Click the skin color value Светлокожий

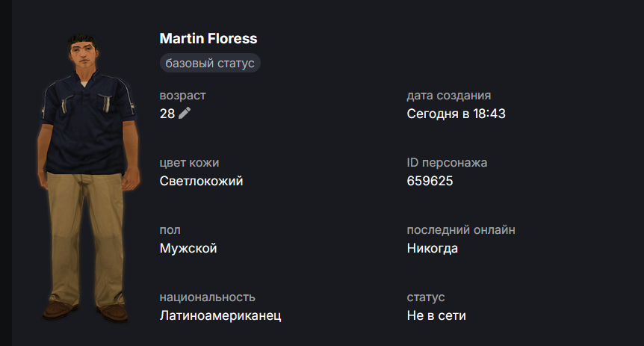pyautogui.click(x=201, y=181)
